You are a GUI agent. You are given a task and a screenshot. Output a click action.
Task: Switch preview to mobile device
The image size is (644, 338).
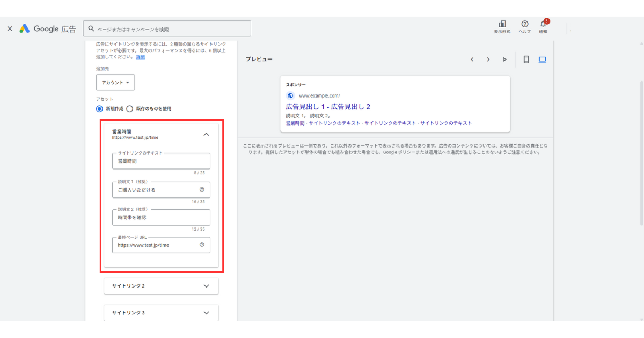pos(526,60)
